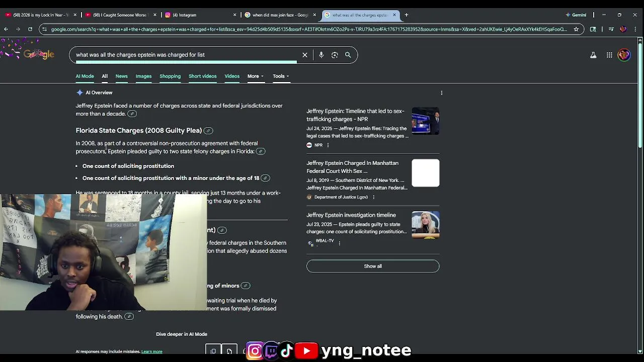Open NPR 'Timeline that led to sex-trafficking charges' result
Screen dimensions: 644x362
pos(355,115)
